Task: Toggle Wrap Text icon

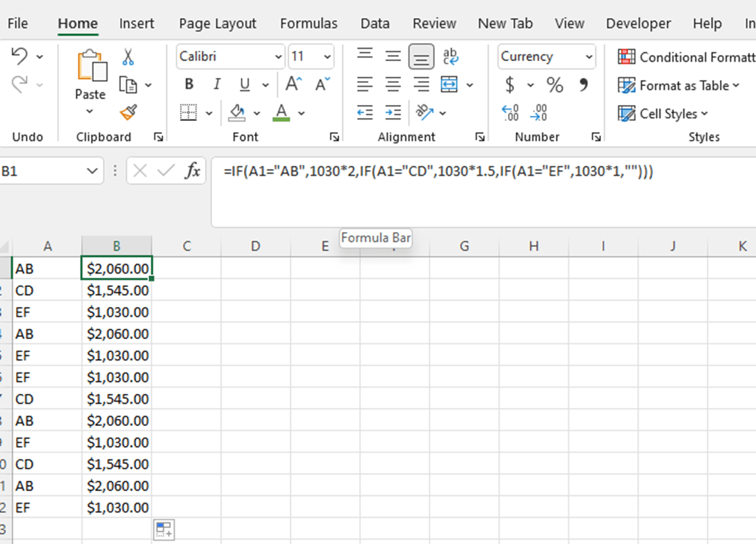Action: tap(450, 56)
